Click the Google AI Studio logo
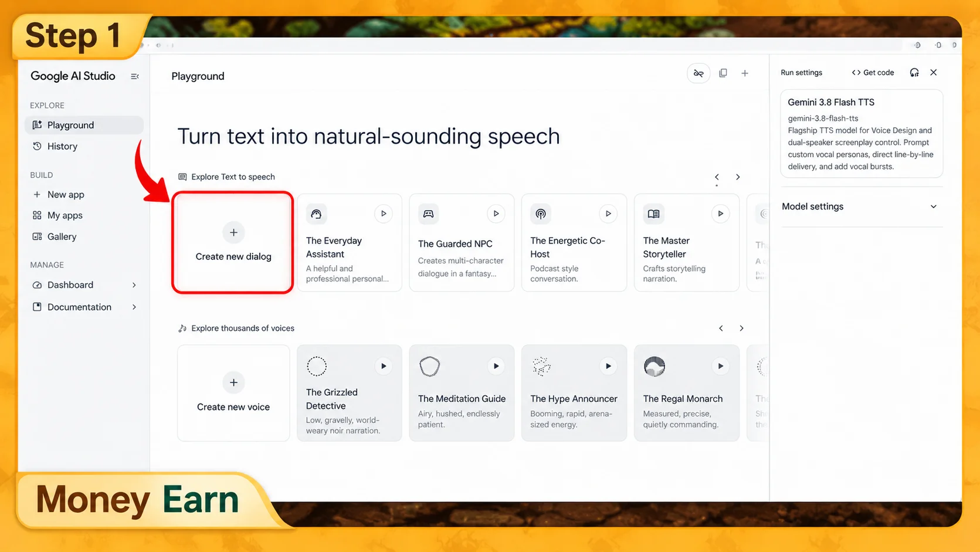The height and width of the screenshot is (552, 980). (73, 76)
